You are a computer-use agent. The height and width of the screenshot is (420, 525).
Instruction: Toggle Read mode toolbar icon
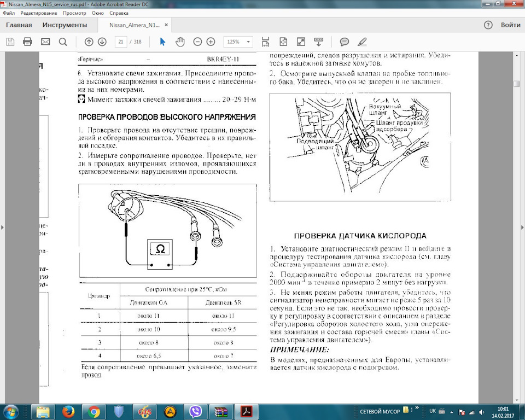tap(318, 42)
